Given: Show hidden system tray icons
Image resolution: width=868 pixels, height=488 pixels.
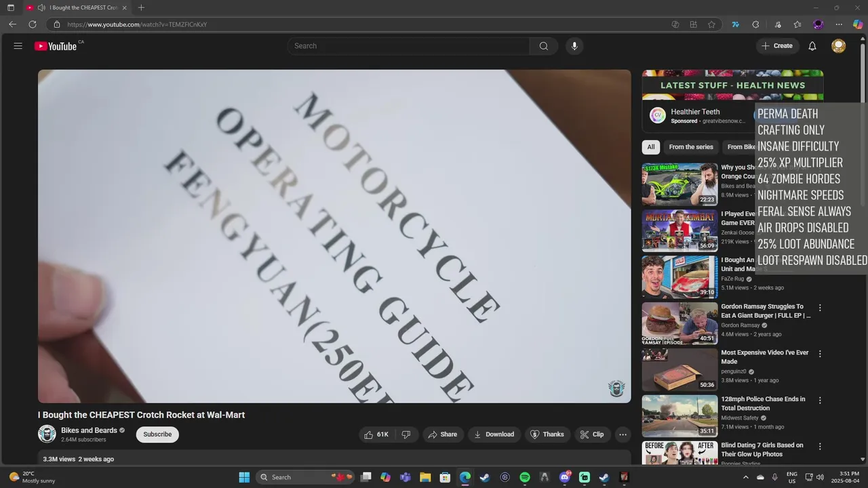Looking at the screenshot, I should click(746, 477).
